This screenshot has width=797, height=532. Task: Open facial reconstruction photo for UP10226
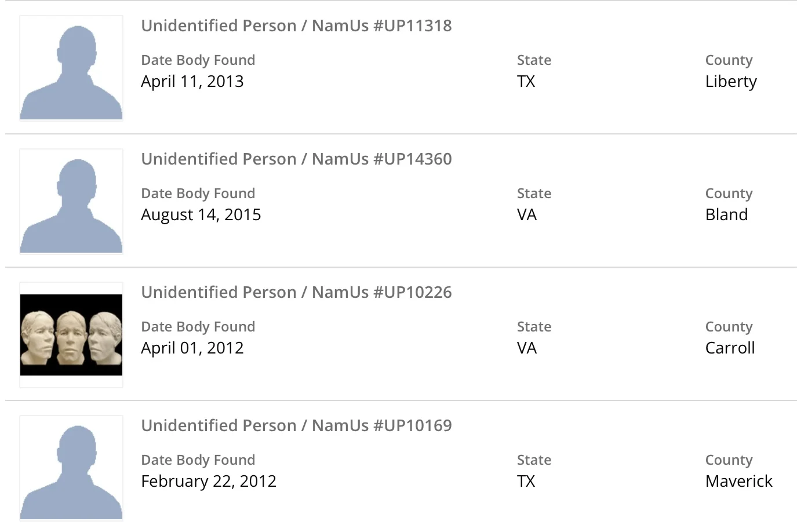71,335
